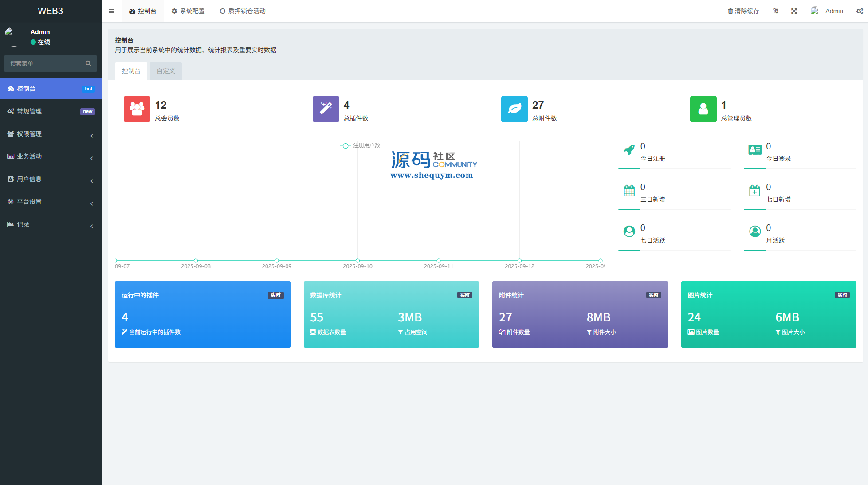868x485 pixels.
Task: Click the purple magic wand 总插件数 icon
Action: (326, 109)
